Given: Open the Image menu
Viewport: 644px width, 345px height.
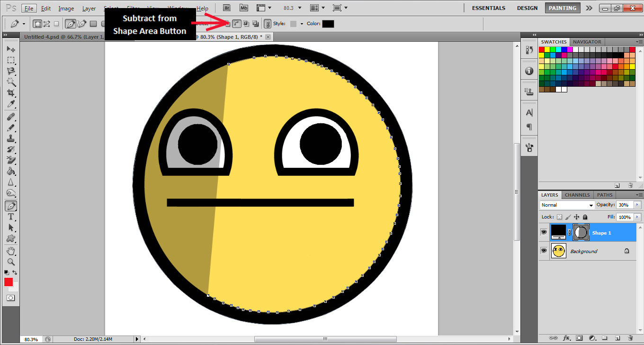Looking at the screenshot, I should (66, 9).
